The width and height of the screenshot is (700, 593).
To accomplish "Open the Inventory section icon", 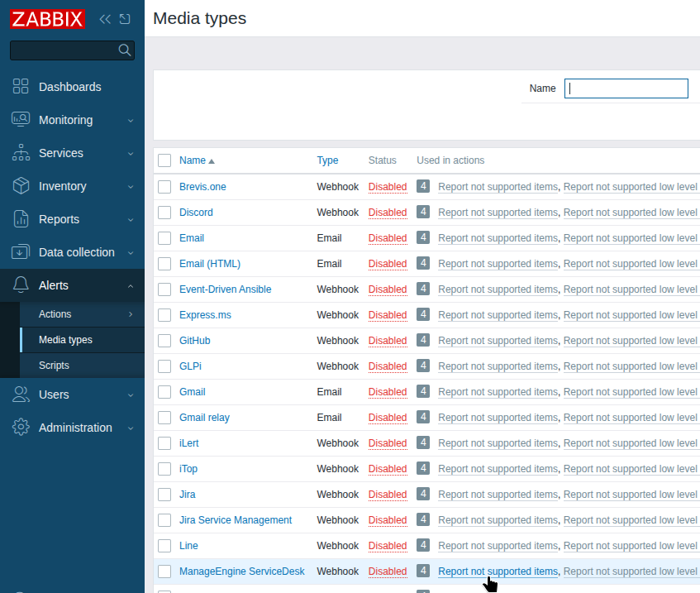I will click(x=21, y=185).
